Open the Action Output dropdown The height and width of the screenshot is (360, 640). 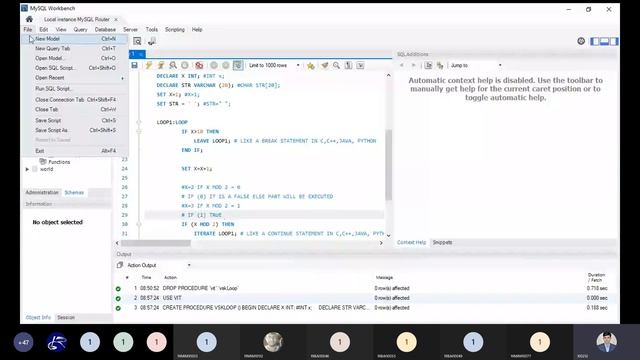pos(159,265)
